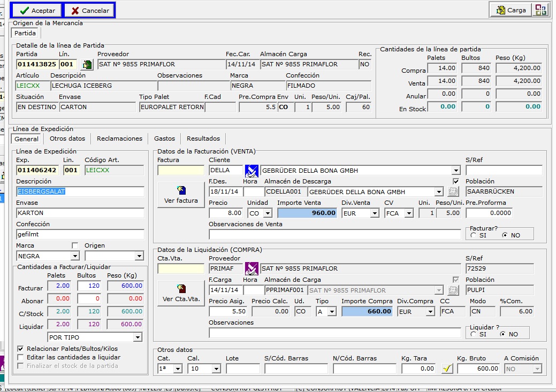Click the yellow checkmark icon beside Kg. Tara

[447, 368]
